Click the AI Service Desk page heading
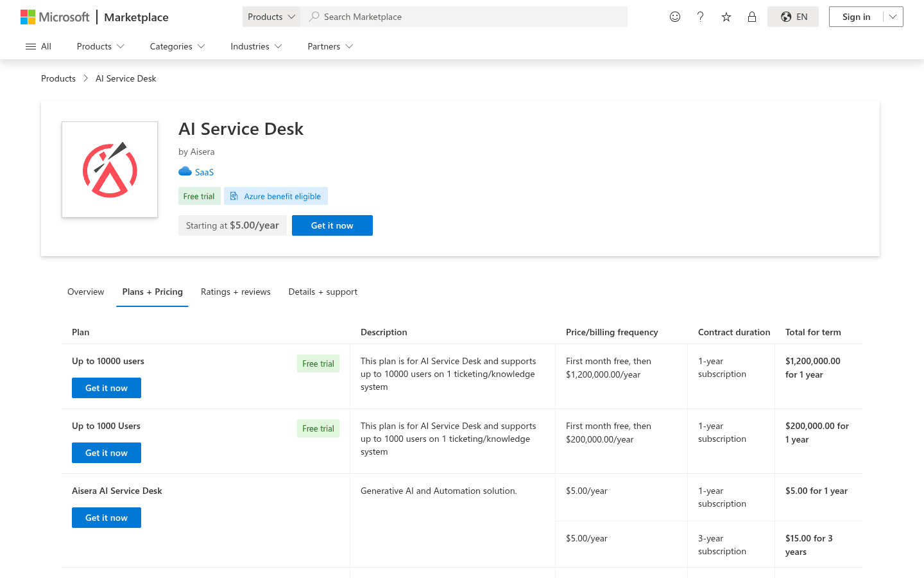924x578 pixels. pyautogui.click(x=241, y=129)
